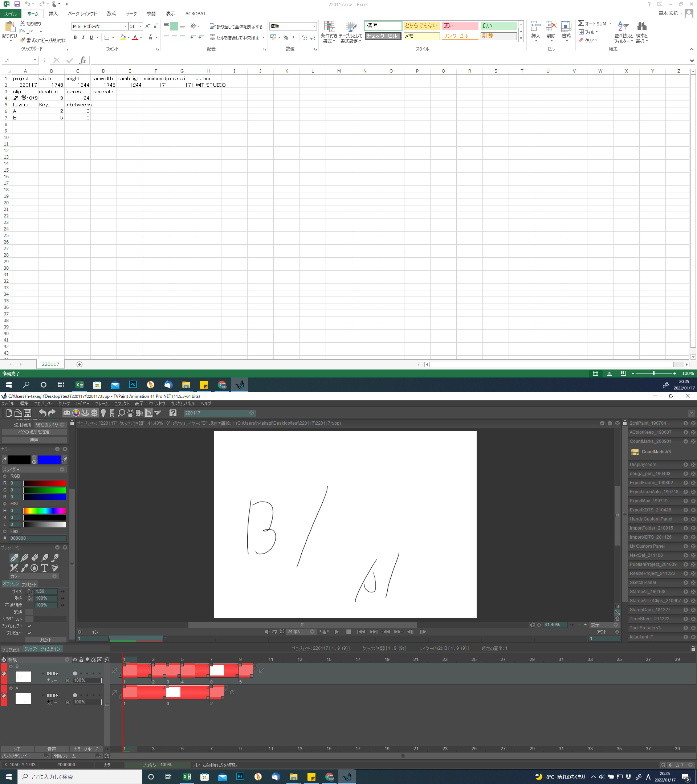This screenshot has width=697, height=784.
Task: Click the toolbox briefcase icon in TVPaint toolbar
Action: (67, 413)
